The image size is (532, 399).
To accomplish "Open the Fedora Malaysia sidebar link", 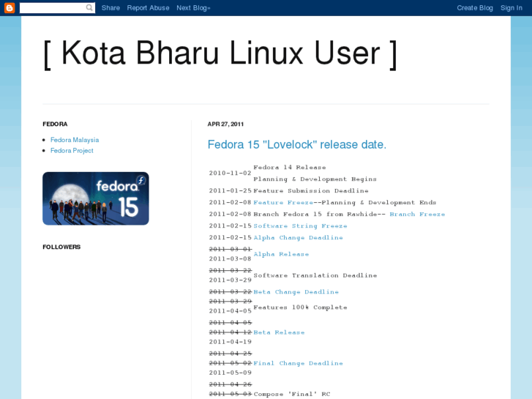I will 75,140.
